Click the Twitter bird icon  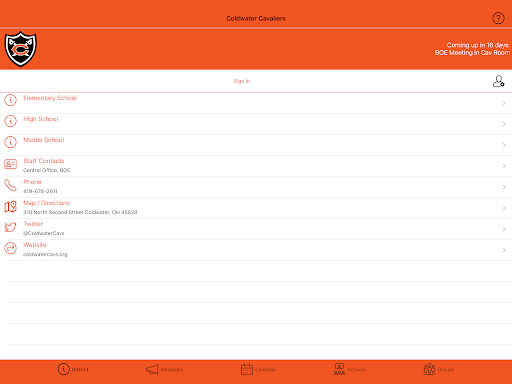point(10,227)
